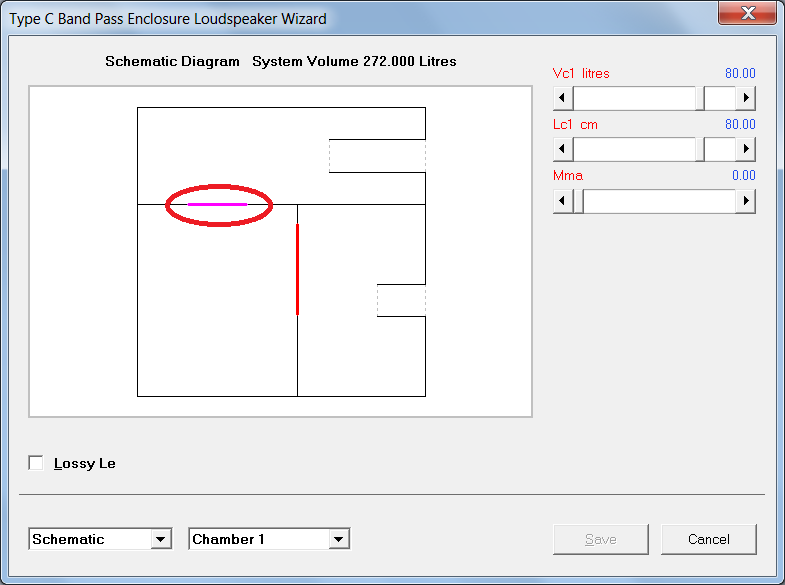Click the Mma value 0.00

point(743,176)
